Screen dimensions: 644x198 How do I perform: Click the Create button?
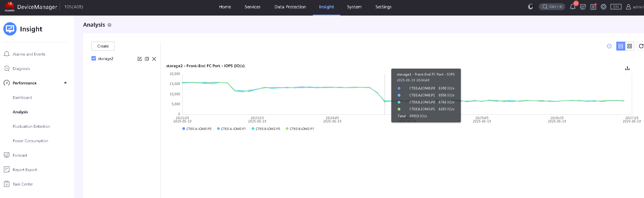click(103, 46)
